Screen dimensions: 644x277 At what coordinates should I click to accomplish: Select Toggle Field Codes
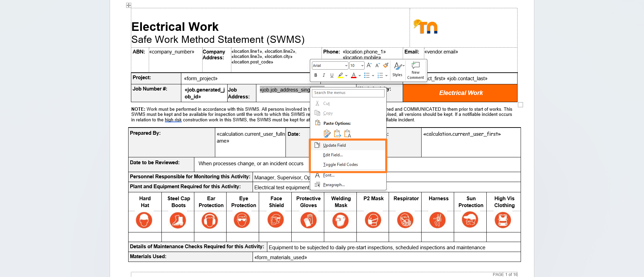[348, 165]
